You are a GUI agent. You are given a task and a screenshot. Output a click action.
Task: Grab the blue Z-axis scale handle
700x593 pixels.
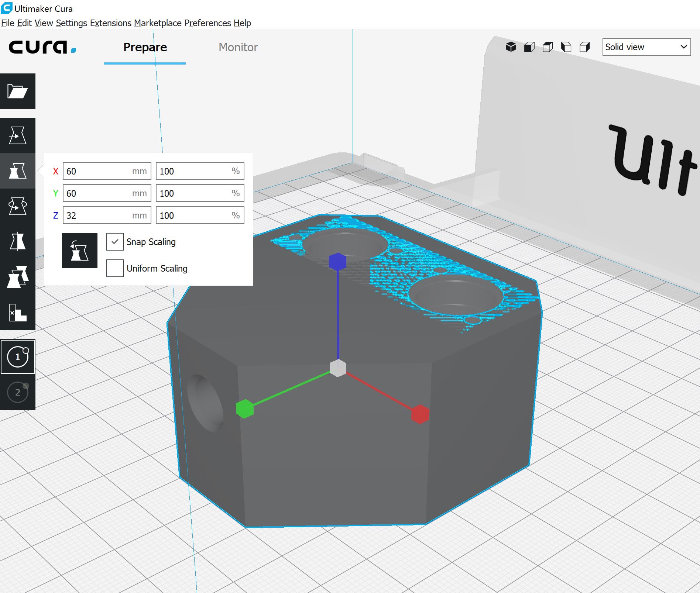tap(337, 261)
